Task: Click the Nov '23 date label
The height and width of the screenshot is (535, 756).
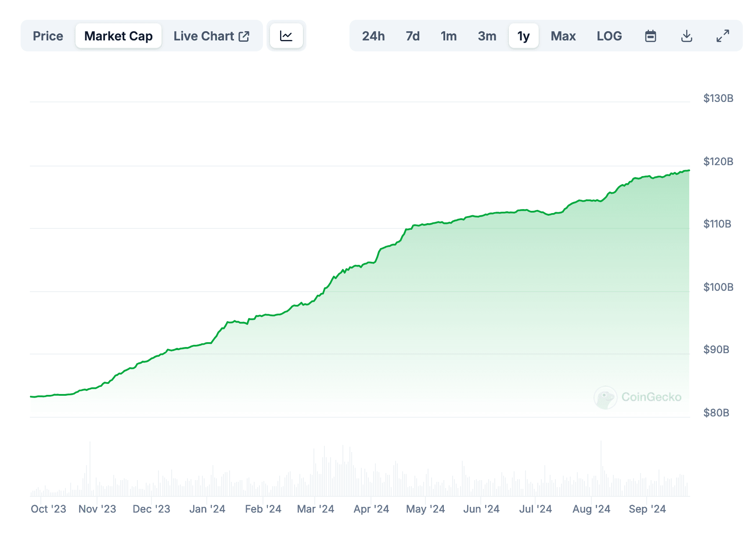Action: coord(97,509)
